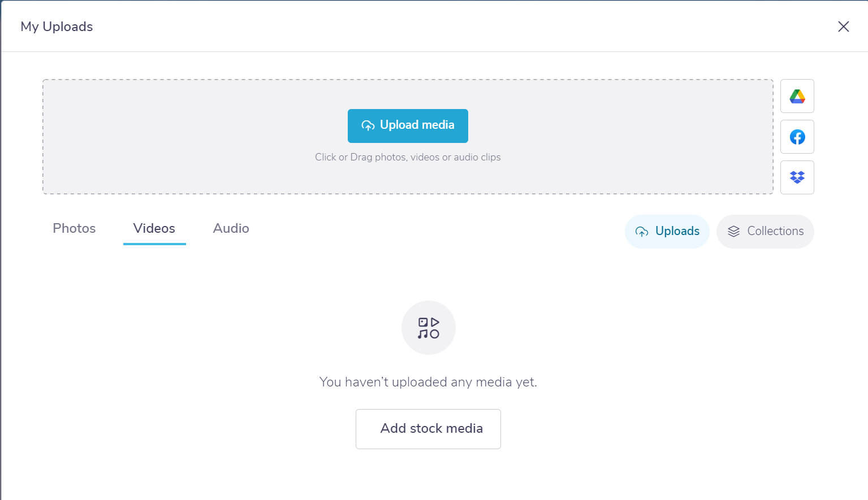Click the Collections stack icon
Viewport: 868px width, 500px height.
click(x=733, y=231)
